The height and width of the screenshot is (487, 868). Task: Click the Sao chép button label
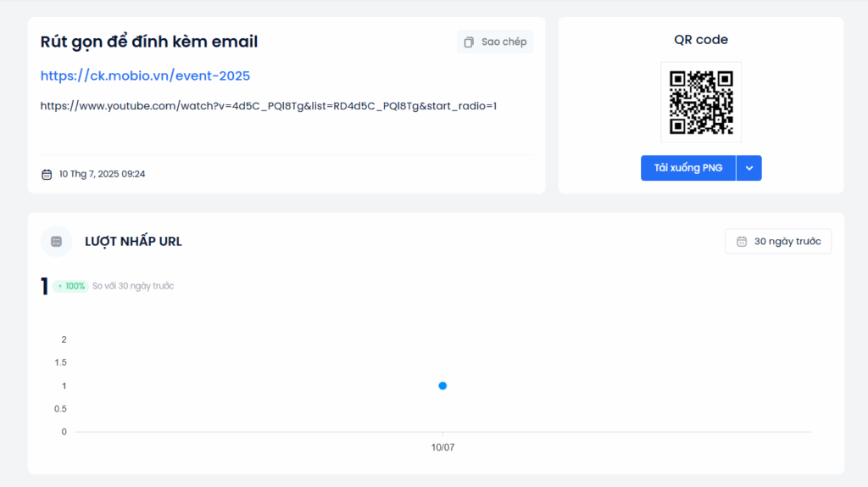pyautogui.click(x=504, y=42)
